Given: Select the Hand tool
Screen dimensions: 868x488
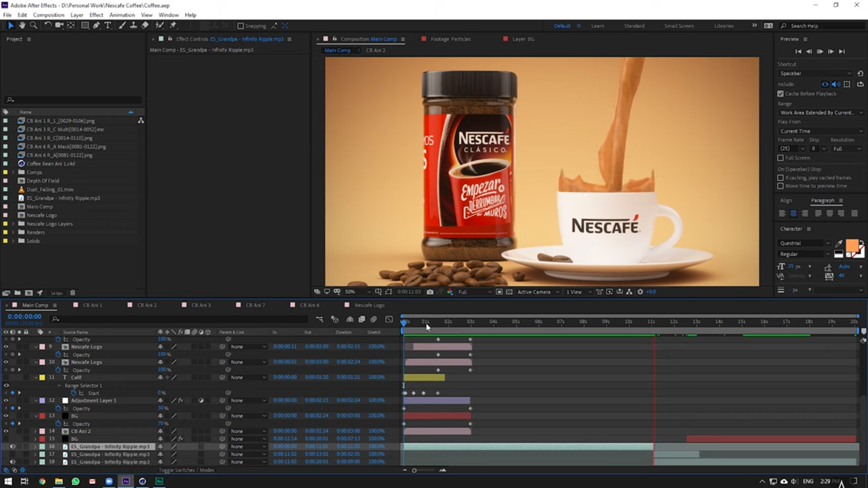Looking at the screenshot, I should pyautogui.click(x=22, y=26).
